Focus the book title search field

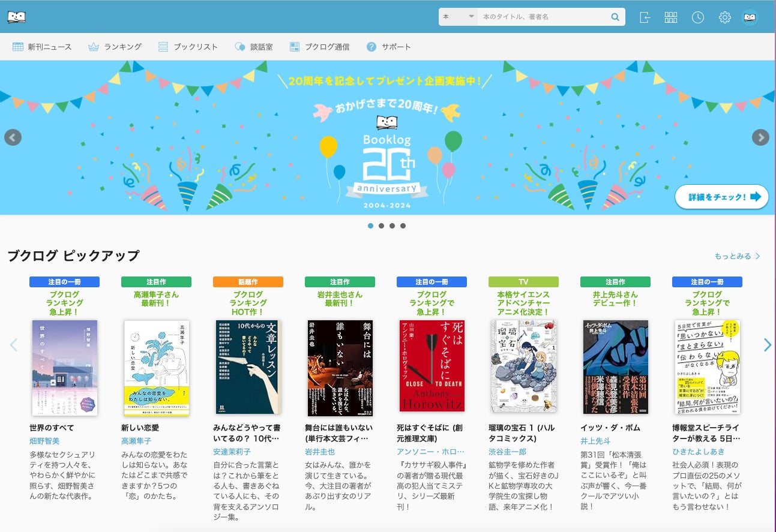[543, 17]
